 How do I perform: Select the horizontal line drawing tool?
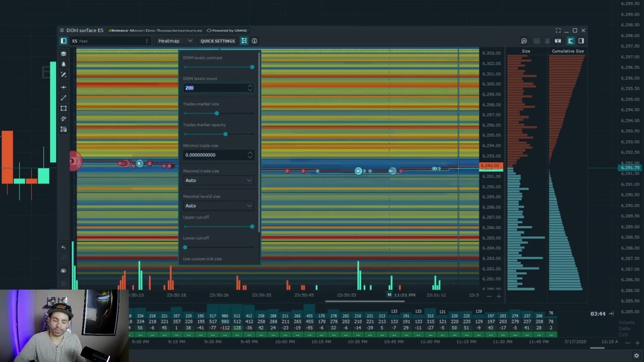pyautogui.click(x=63, y=87)
